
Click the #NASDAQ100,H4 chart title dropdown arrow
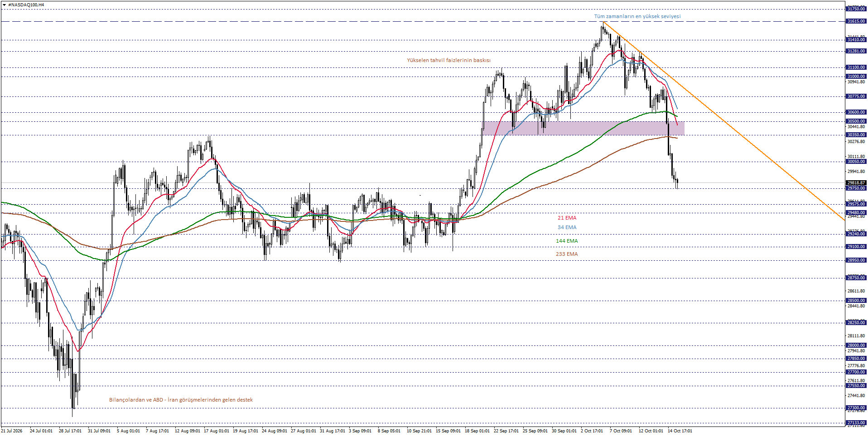pyautogui.click(x=4, y=5)
